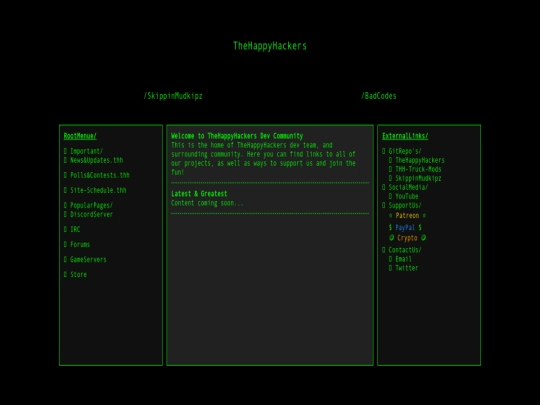
Task: Click the icon before Twitter
Action: (390, 268)
